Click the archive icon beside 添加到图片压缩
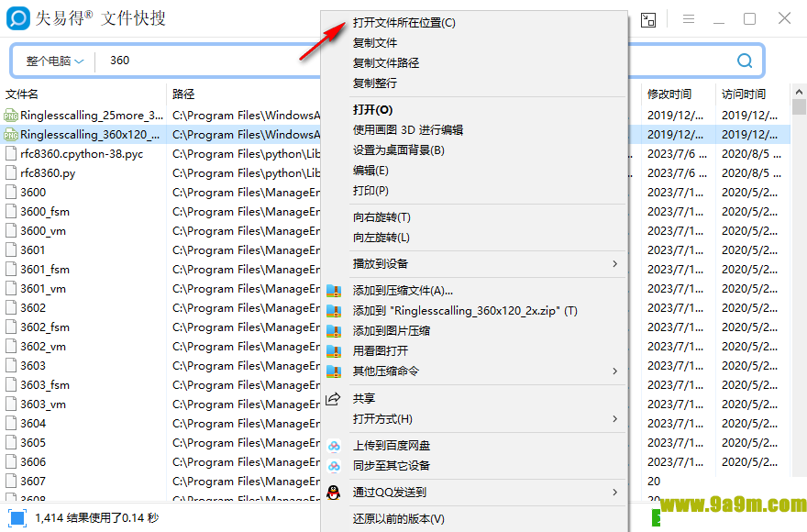 pyautogui.click(x=334, y=331)
